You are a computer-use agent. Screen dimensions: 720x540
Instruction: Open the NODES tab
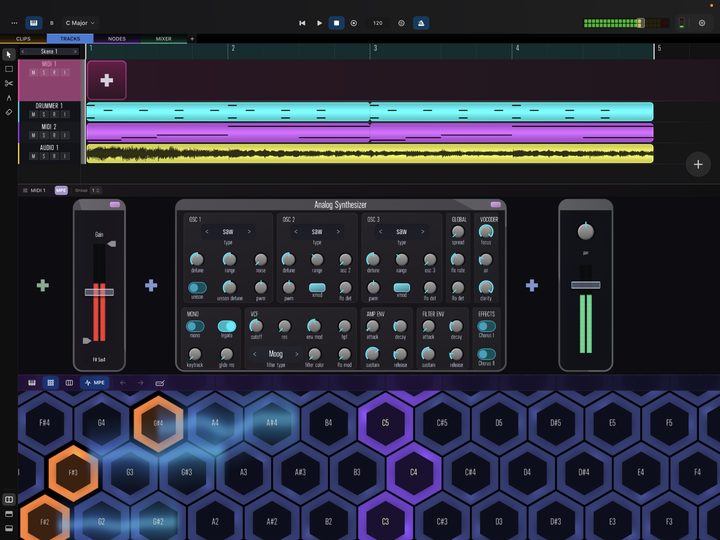[x=117, y=39]
